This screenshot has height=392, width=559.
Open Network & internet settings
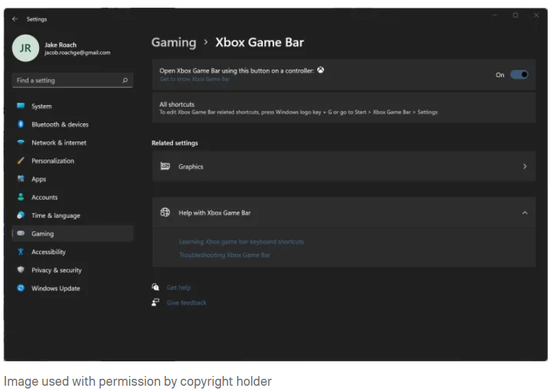(72, 143)
